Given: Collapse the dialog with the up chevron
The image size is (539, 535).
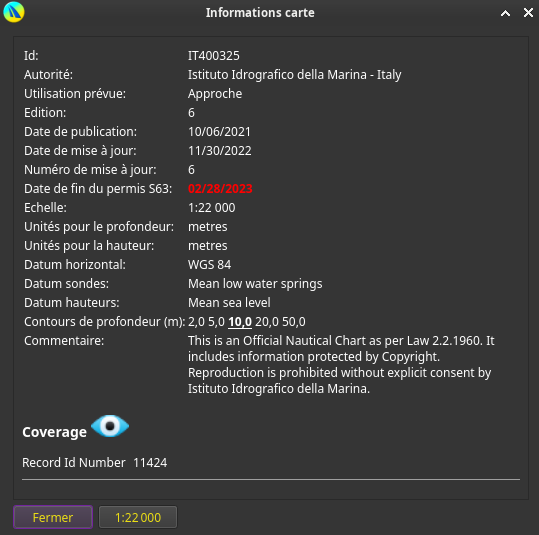Looking at the screenshot, I should 505,13.
